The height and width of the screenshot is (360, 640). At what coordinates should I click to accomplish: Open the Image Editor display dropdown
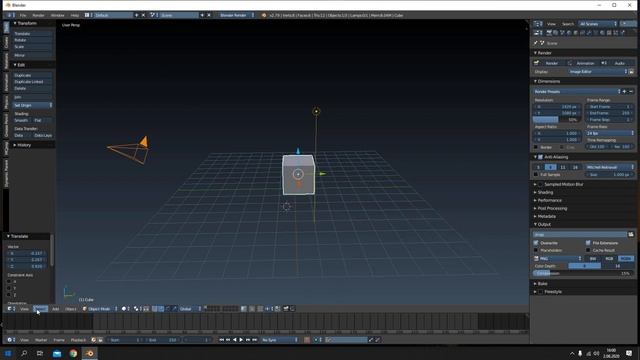598,71
